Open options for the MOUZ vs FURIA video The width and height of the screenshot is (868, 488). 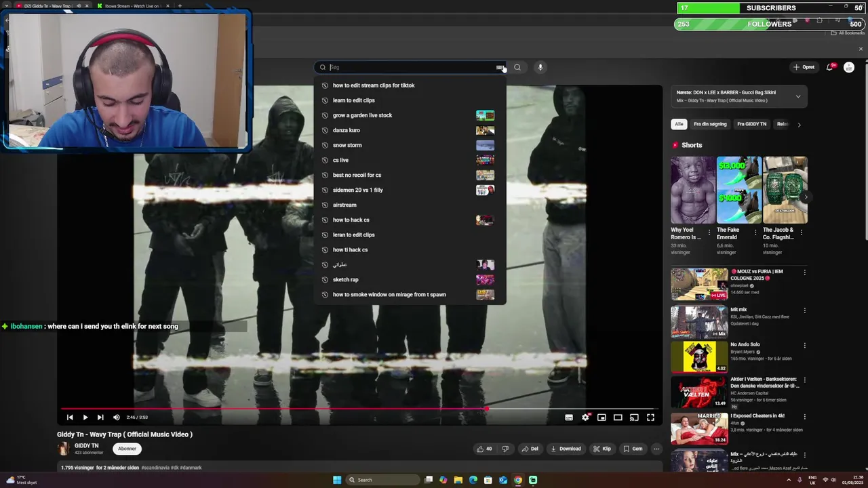(x=805, y=272)
